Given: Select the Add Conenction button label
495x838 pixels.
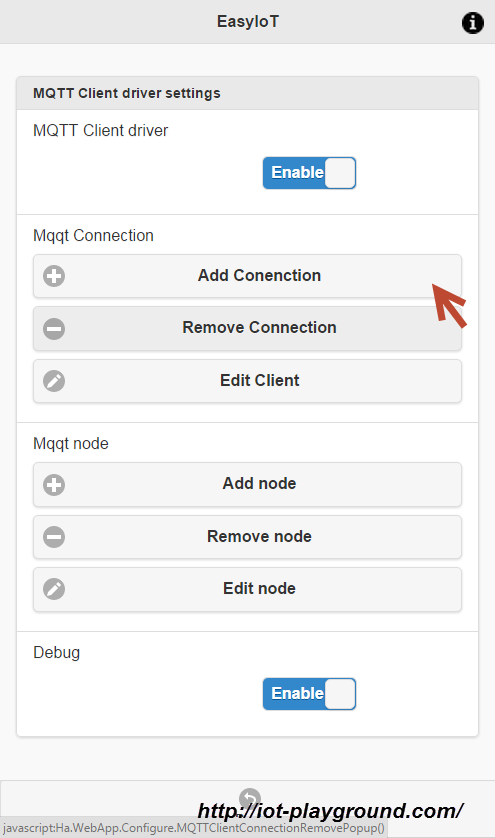Looking at the screenshot, I should coord(259,275).
